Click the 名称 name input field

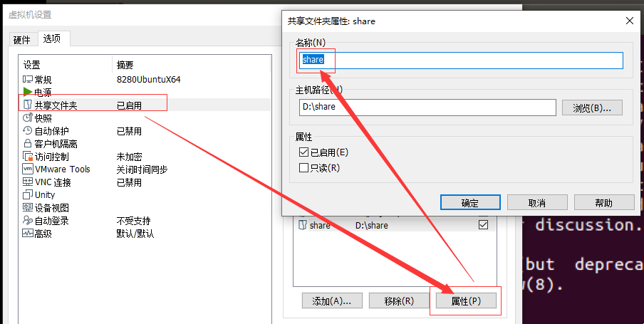tap(461, 61)
